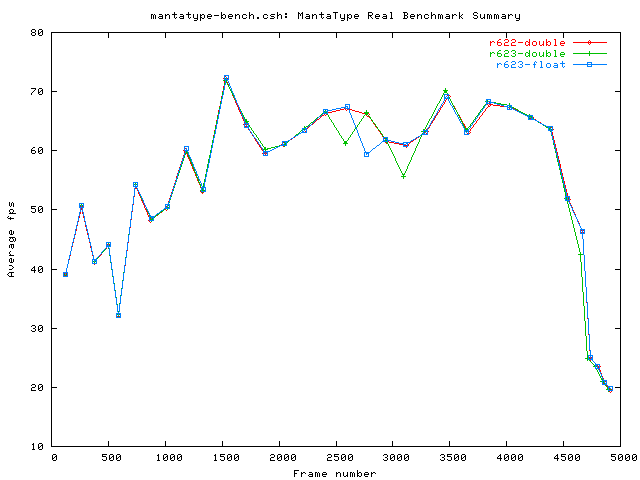Click the green r623-double legend line sample
This screenshot has width=640, height=480.
(x=590, y=53)
